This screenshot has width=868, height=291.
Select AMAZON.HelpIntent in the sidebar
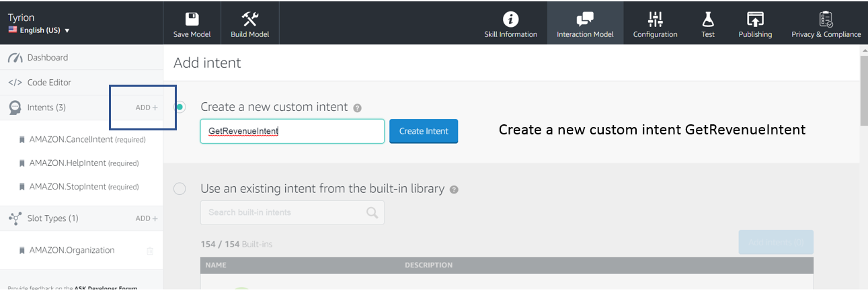coord(84,163)
